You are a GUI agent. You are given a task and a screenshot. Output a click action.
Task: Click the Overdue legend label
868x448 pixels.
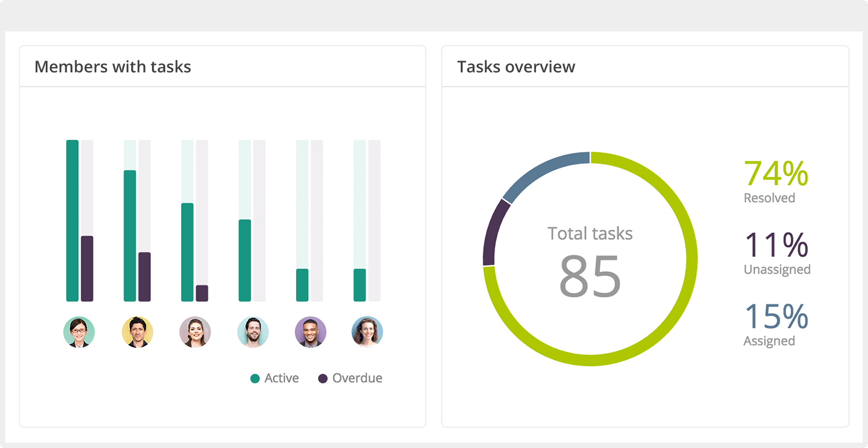(357, 378)
